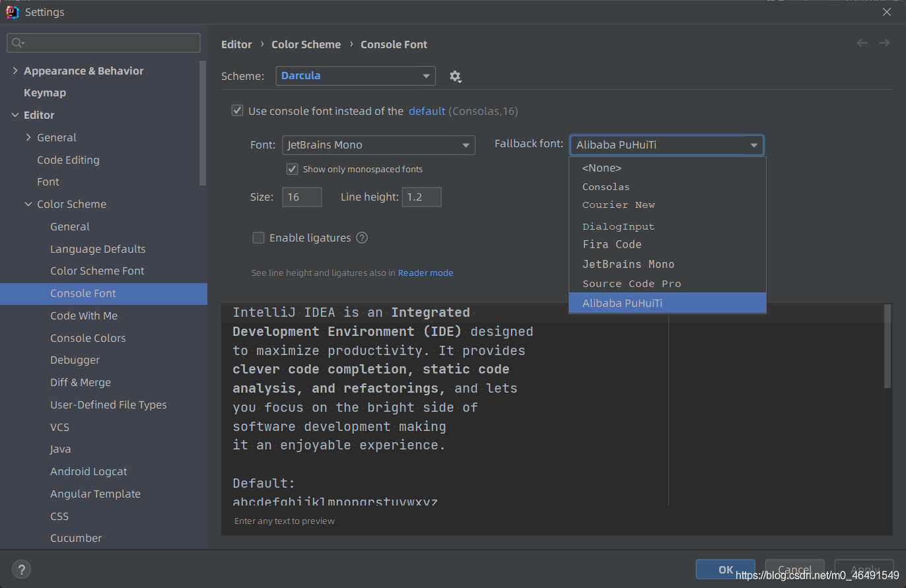Pick JetBrains Mono in fallback list
This screenshot has height=588, width=906.
click(668, 264)
